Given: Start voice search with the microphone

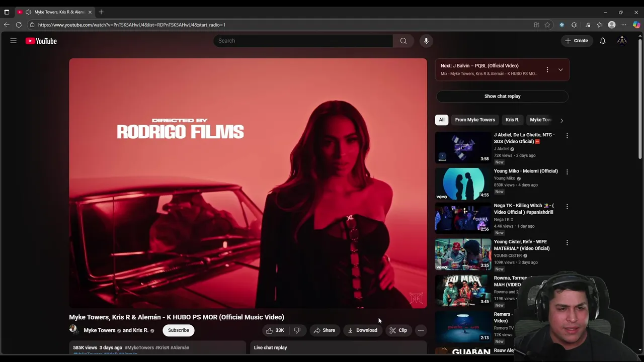Looking at the screenshot, I should [x=426, y=41].
